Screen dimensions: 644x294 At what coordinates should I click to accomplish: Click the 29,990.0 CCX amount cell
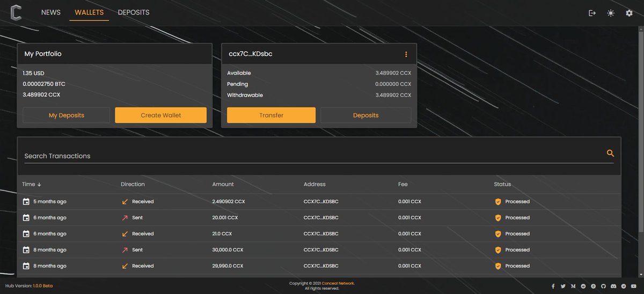pos(228,266)
